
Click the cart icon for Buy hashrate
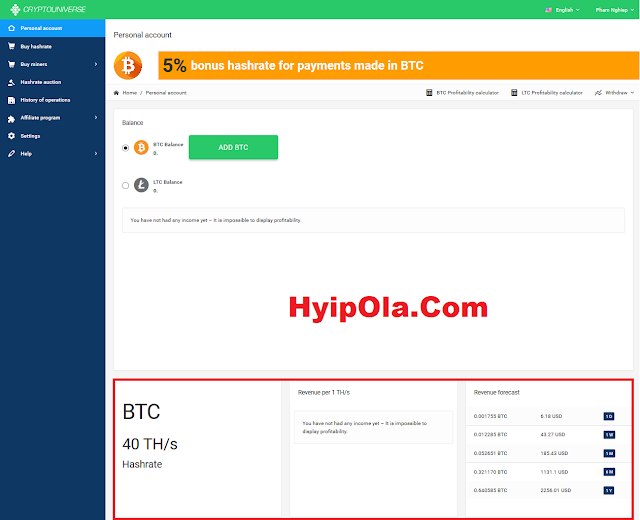(11, 46)
